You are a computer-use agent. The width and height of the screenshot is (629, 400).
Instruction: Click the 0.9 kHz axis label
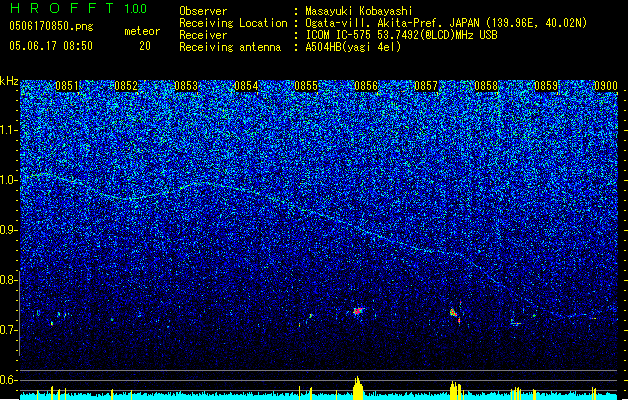(9, 230)
